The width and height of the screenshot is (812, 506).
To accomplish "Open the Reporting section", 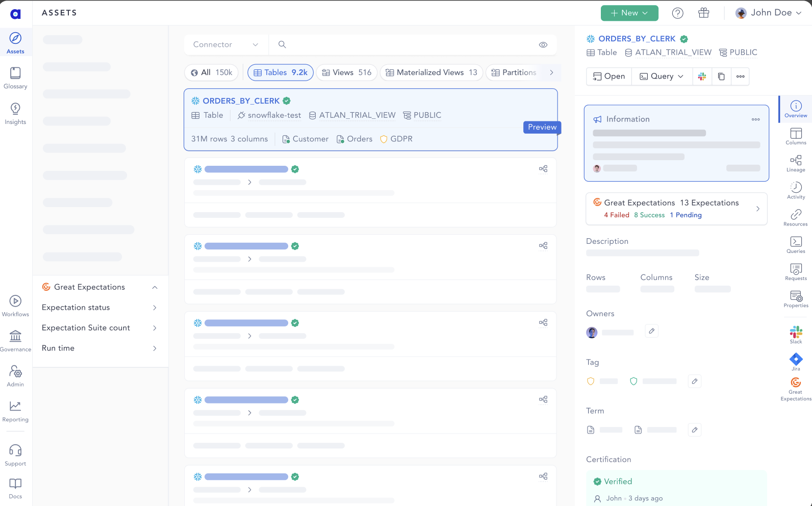I will (x=16, y=412).
